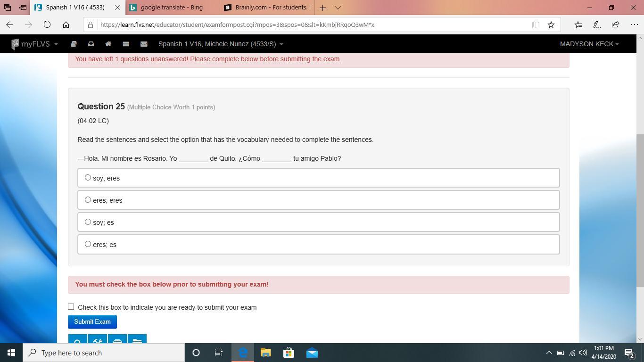Click the Edge icon on the taskbar
644x362 pixels.
click(243, 353)
